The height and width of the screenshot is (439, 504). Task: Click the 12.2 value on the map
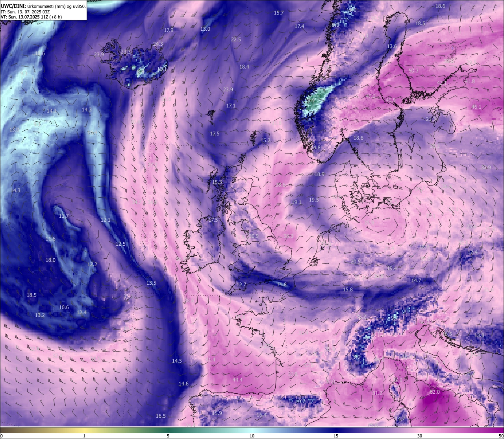pos(92,265)
